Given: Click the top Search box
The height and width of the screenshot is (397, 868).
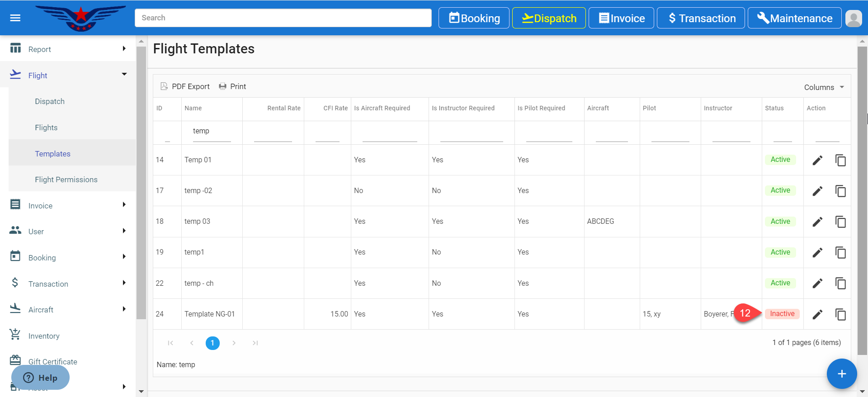Looking at the screenshot, I should [x=283, y=18].
